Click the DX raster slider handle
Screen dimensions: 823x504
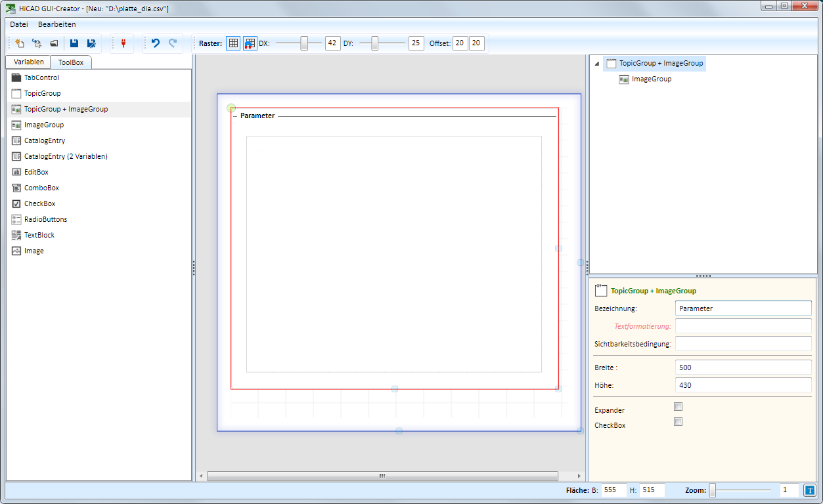[x=304, y=43]
